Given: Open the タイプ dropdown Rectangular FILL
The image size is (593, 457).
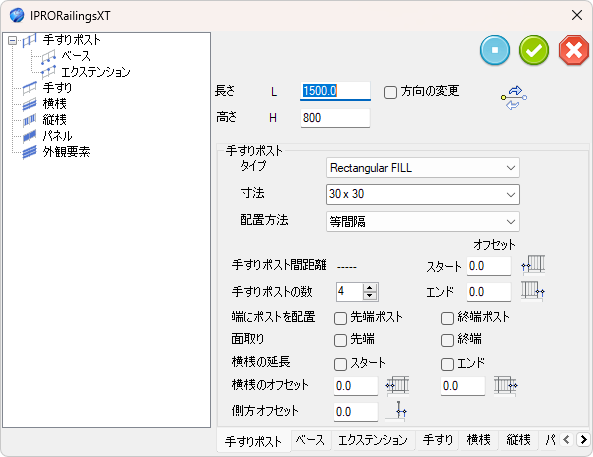Looking at the screenshot, I should coord(422,168).
